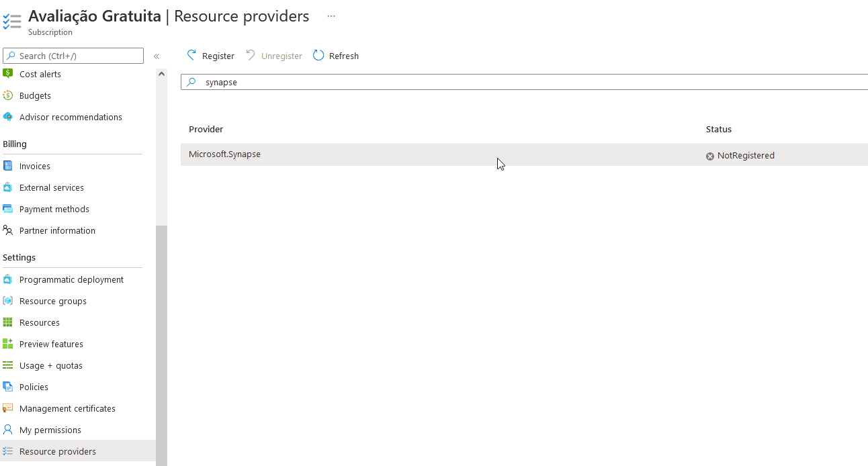Screen dimensions: 868x466
Task: Open Payment methods page
Action: 54,209
